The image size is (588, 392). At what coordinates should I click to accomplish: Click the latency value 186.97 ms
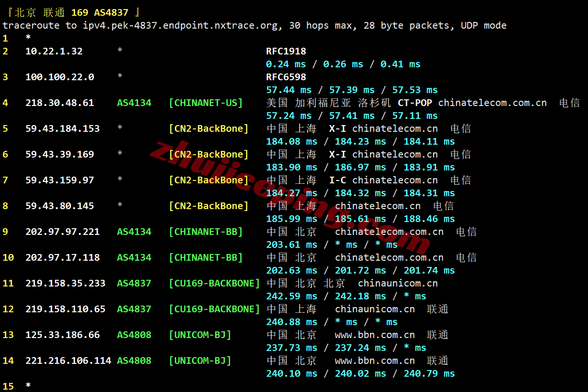[361, 167]
